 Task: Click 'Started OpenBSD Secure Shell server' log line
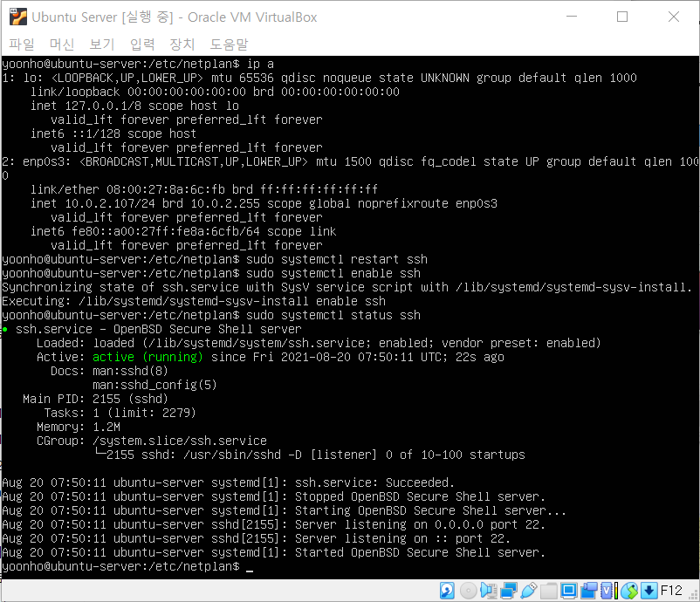[x=420, y=552]
